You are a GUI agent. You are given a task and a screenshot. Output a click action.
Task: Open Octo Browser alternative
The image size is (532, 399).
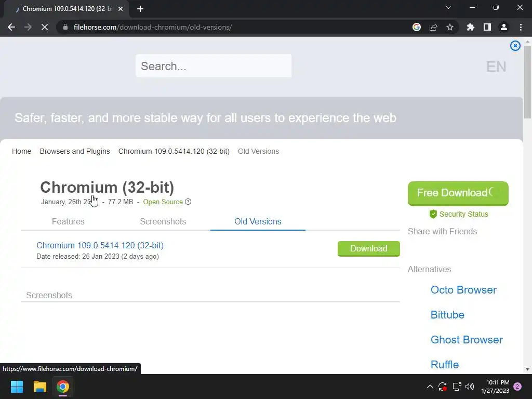[463, 290]
